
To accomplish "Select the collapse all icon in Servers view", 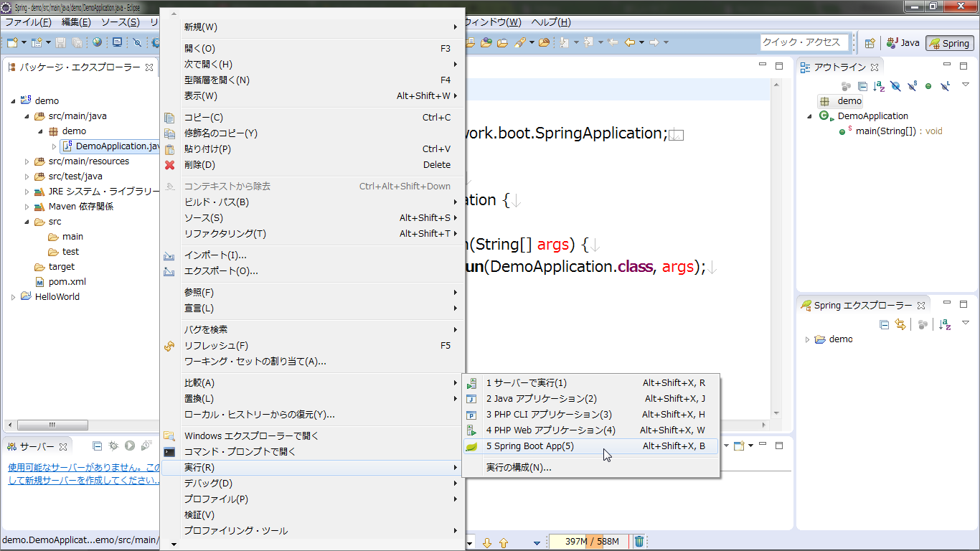I will 98,446.
